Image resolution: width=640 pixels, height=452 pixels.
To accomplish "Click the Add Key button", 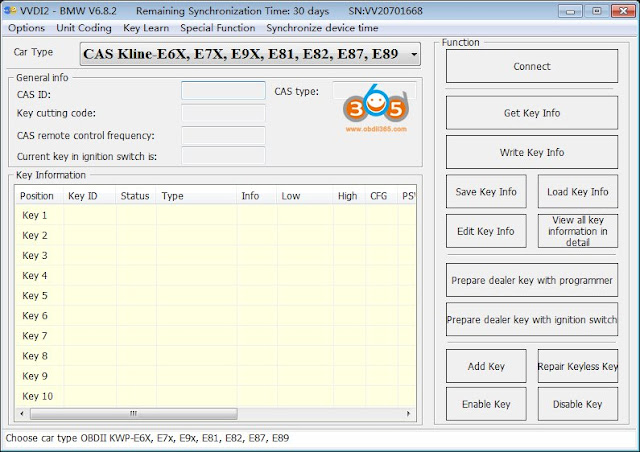I will point(486,366).
